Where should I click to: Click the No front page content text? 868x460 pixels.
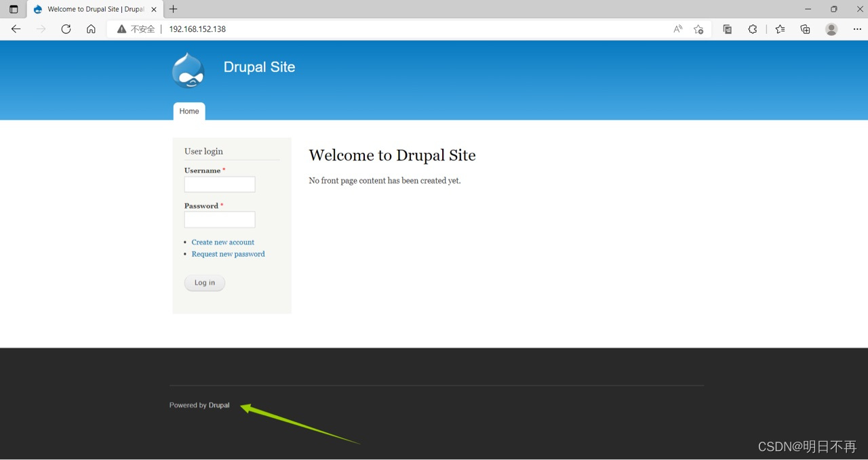click(x=384, y=181)
